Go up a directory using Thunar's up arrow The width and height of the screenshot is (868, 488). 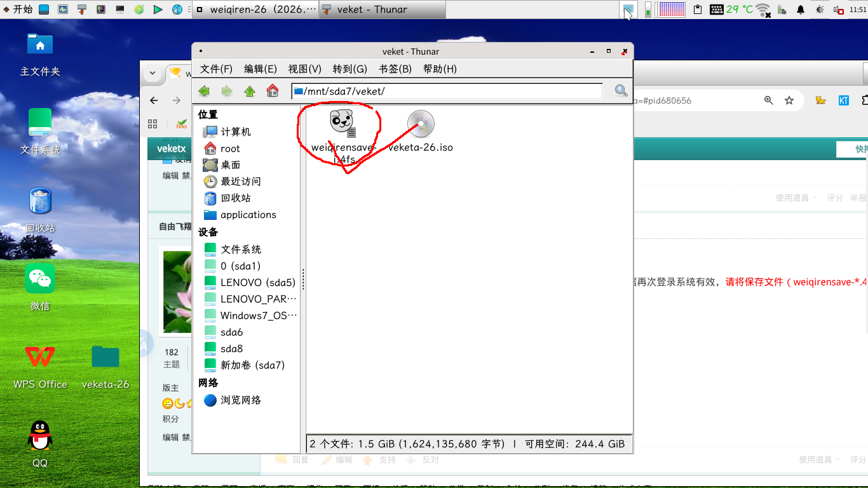tap(249, 91)
